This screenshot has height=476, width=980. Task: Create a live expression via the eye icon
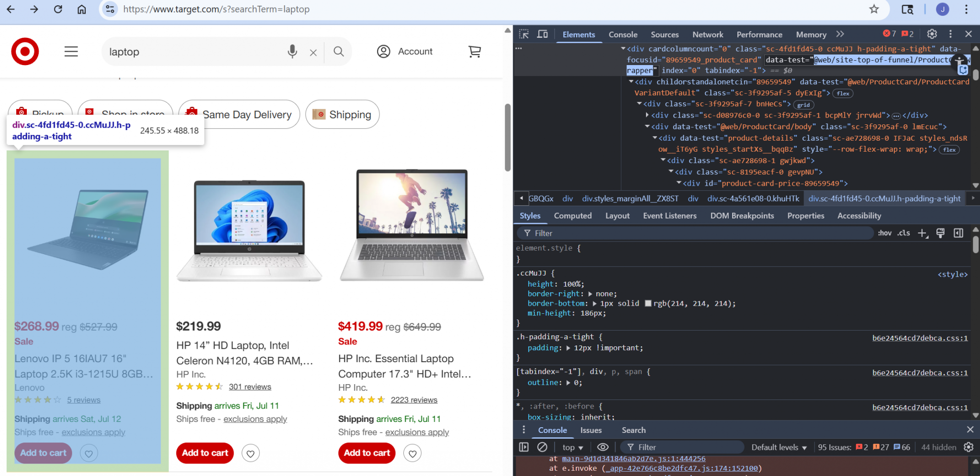click(x=602, y=447)
